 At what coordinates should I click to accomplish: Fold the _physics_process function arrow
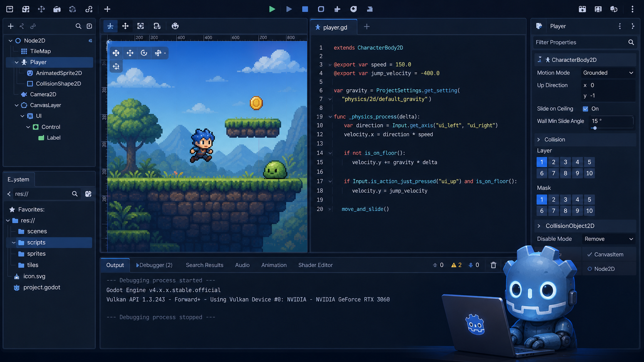[330, 117]
